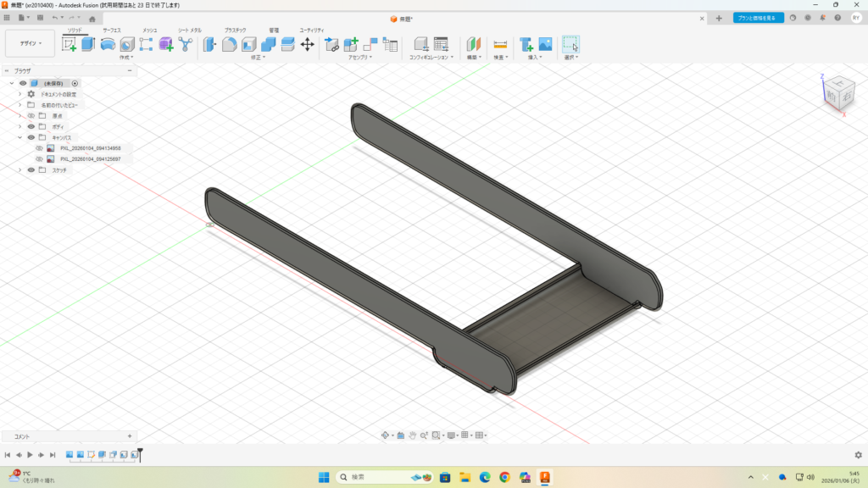Click the Extrude tool icon
This screenshot has width=868, height=488.
point(88,44)
